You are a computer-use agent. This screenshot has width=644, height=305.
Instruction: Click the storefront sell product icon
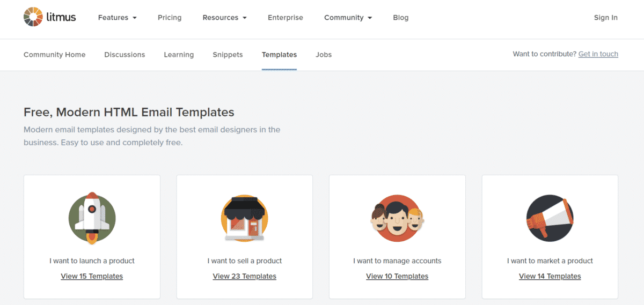244,218
